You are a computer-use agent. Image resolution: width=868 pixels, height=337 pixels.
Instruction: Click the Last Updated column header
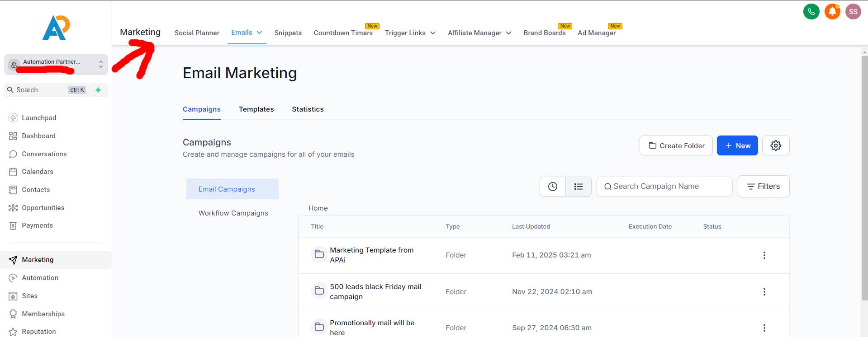531,227
